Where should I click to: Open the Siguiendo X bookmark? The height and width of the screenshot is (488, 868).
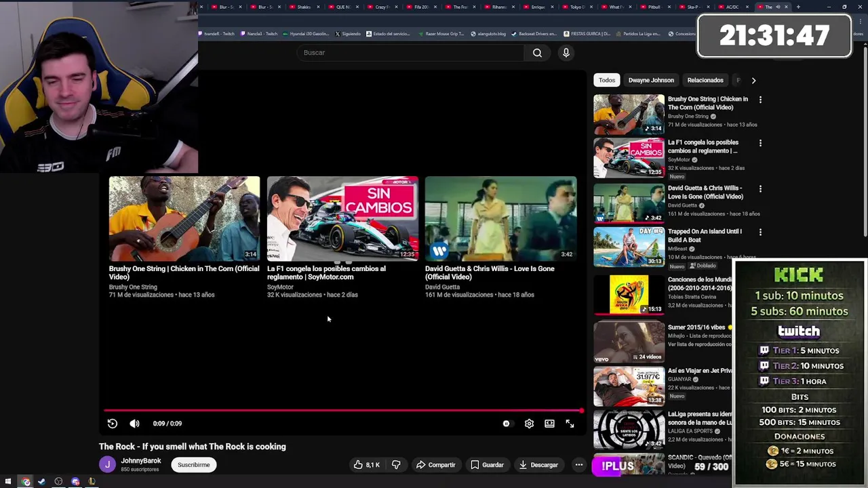[x=348, y=34]
